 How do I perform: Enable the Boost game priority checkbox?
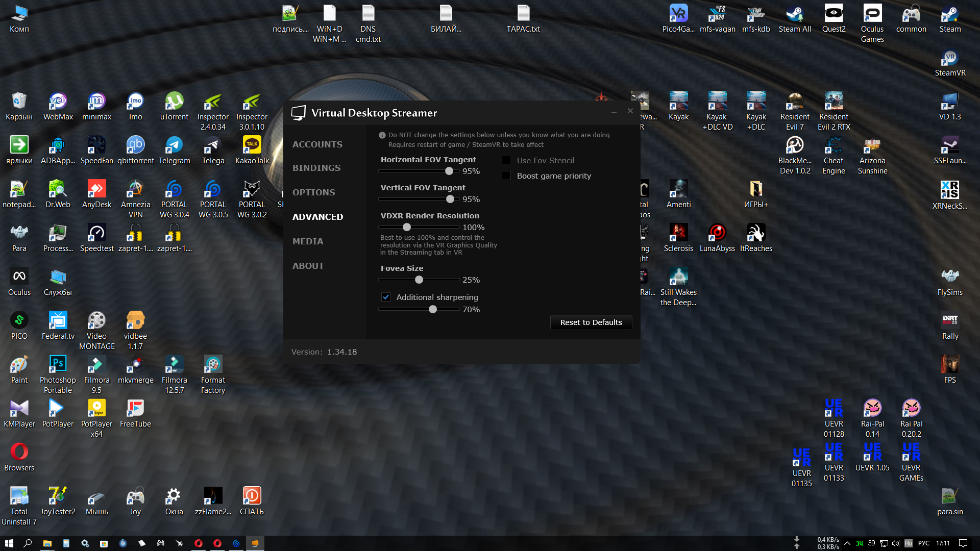(x=506, y=176)
